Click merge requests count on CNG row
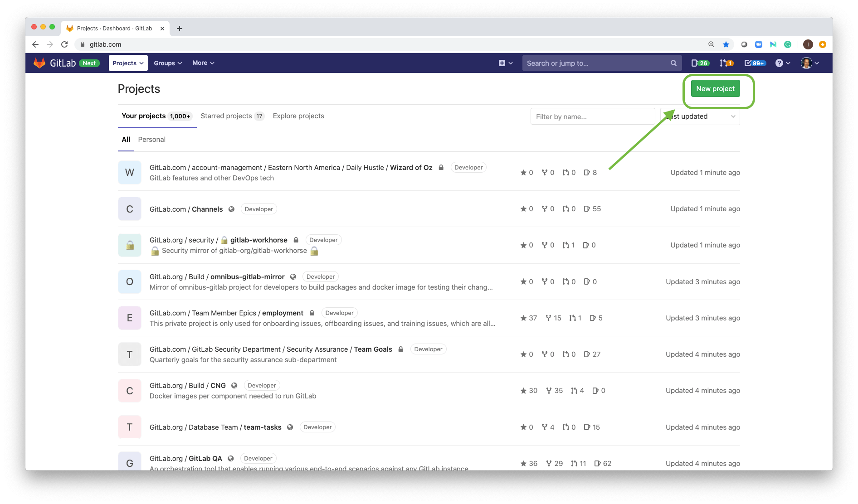The width and height of the screenshot is (858, 504). (x=577, y=391)
